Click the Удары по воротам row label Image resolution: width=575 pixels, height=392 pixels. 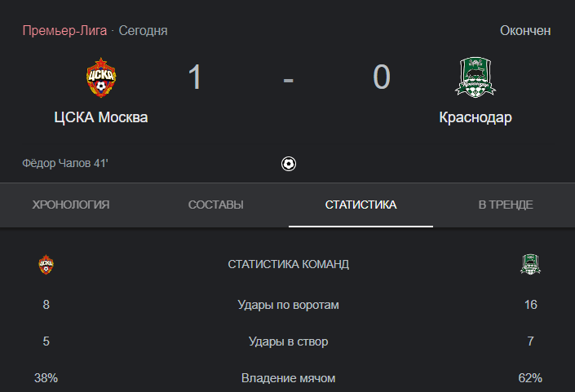[x=288, y=305]
